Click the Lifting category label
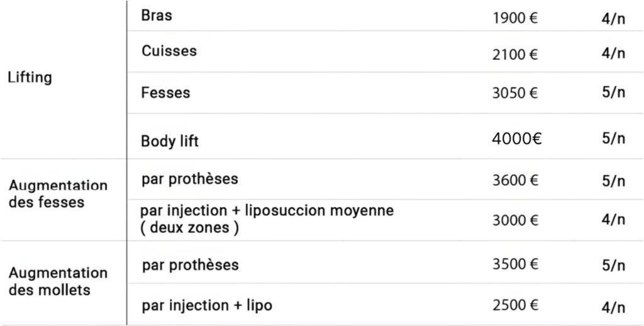Image resolution: width=644 pixels, height=326 pixels. pos(29,79)
